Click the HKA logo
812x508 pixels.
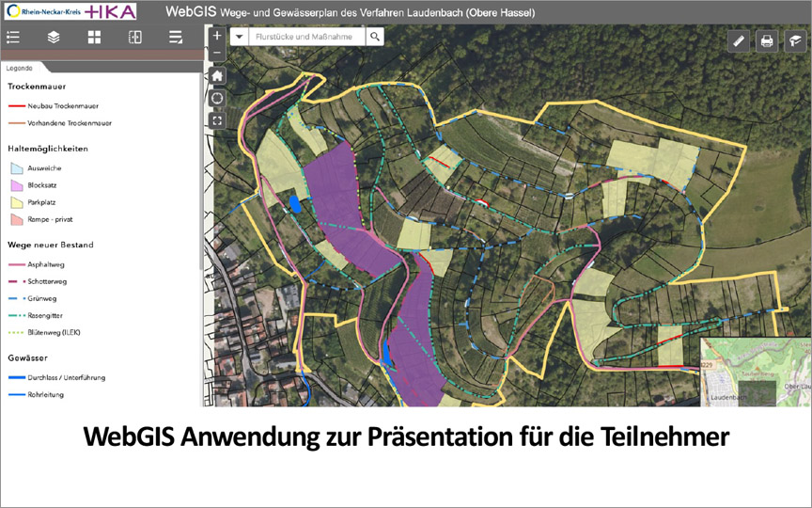(110, 12)
